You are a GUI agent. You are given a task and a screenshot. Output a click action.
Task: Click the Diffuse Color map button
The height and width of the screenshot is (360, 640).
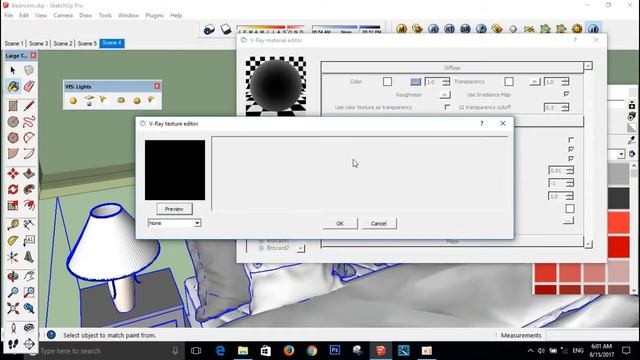coord(416,82)
